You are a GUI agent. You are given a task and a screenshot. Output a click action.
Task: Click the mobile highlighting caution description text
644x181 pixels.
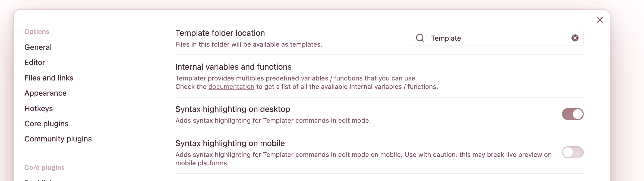pyautogui.click(x=363, y=155)
